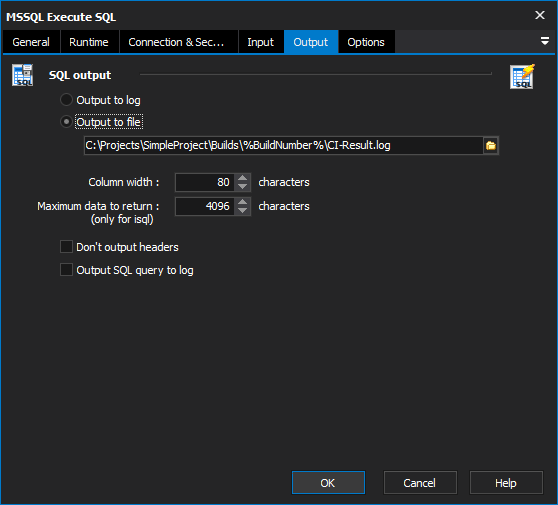Image resolution: width=558 pixels, height=505 pixels.
Task: Browse for output file with folder icon
Action: point(491,145)
